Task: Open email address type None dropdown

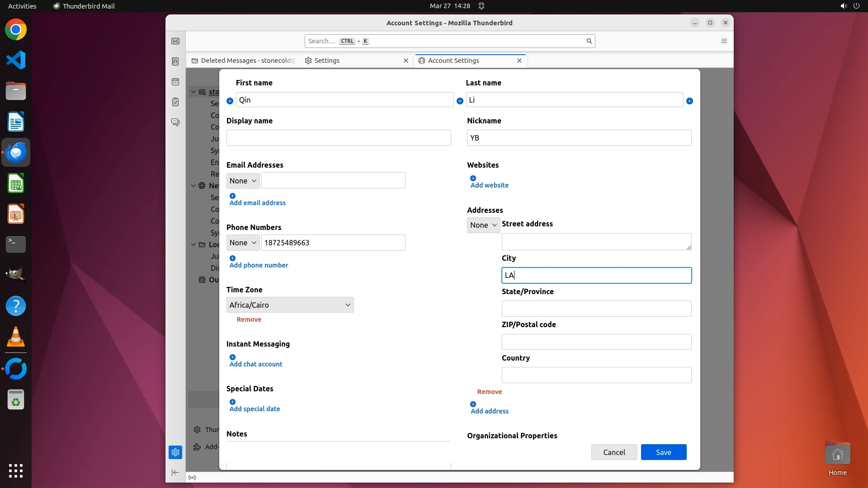Action: tap(243, 181)
